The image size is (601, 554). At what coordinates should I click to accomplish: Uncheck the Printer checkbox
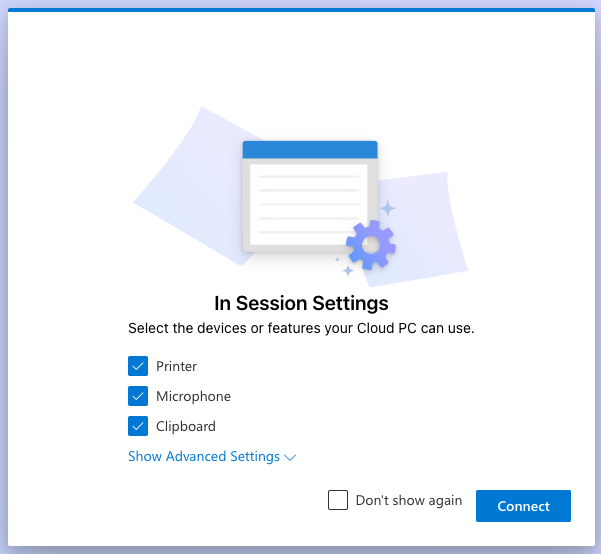138,366
